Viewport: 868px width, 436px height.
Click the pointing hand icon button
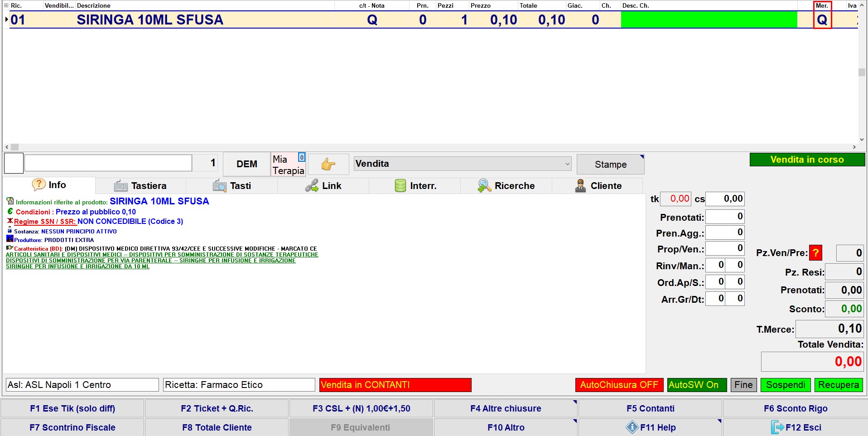328,164
